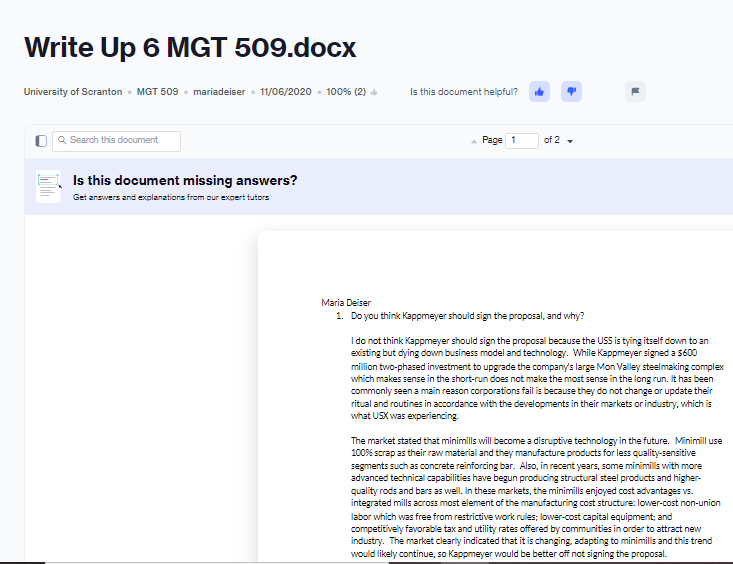Go to next page using down arrow
This screenshot has width=733, height=564.
click(570, 141)
